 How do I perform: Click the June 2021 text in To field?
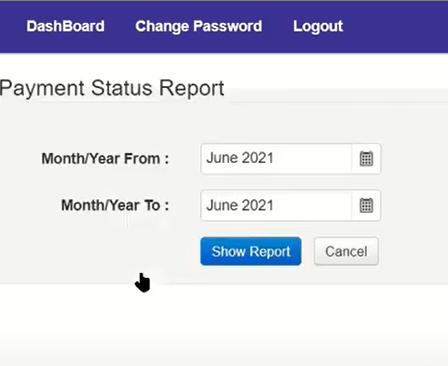pyautogui.click(x=240, y=205)
